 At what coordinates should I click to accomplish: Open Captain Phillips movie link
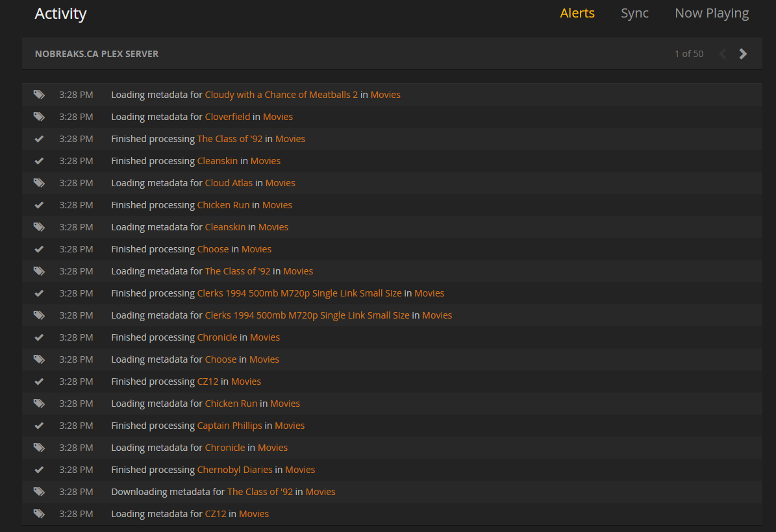tap(230, 426)
